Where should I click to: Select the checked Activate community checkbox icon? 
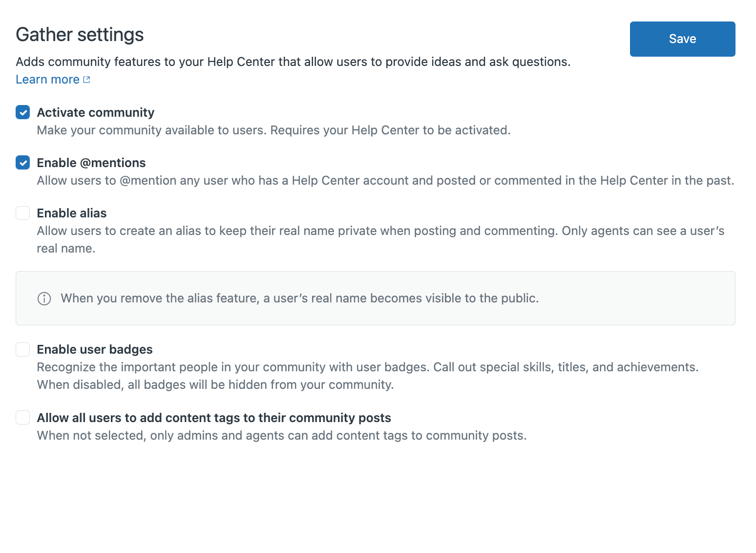point(22,112)
